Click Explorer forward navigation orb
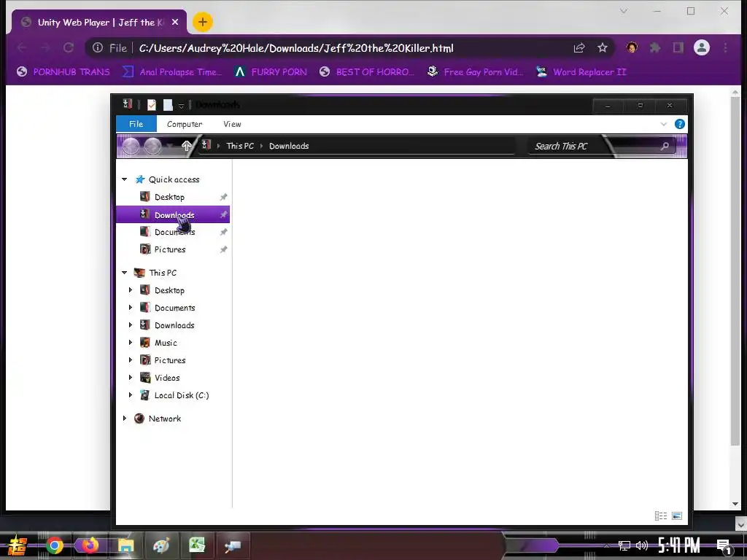The width and height of the screenshot is (747, 560). 153,146
